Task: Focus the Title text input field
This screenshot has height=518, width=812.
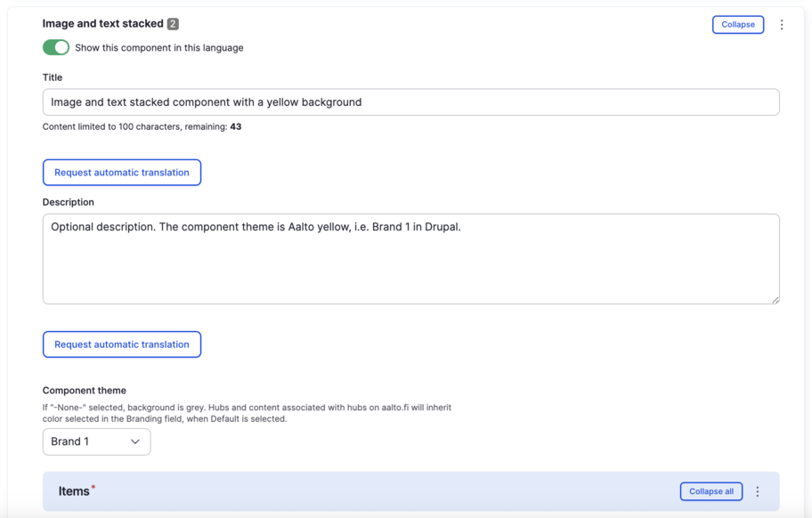Action: point(410,102)
